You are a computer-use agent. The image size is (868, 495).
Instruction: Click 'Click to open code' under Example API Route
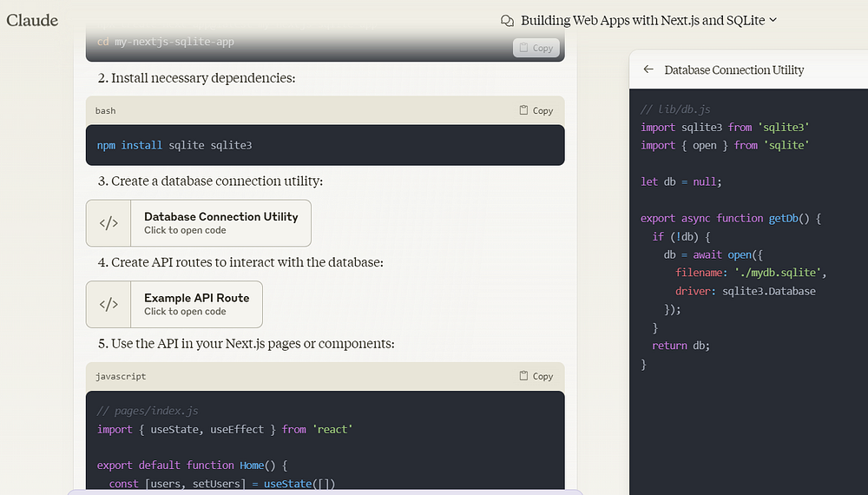tap(185, 312)
